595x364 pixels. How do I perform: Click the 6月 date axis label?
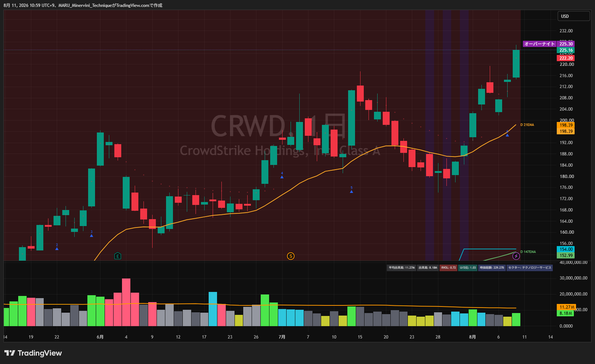point(100,336)
